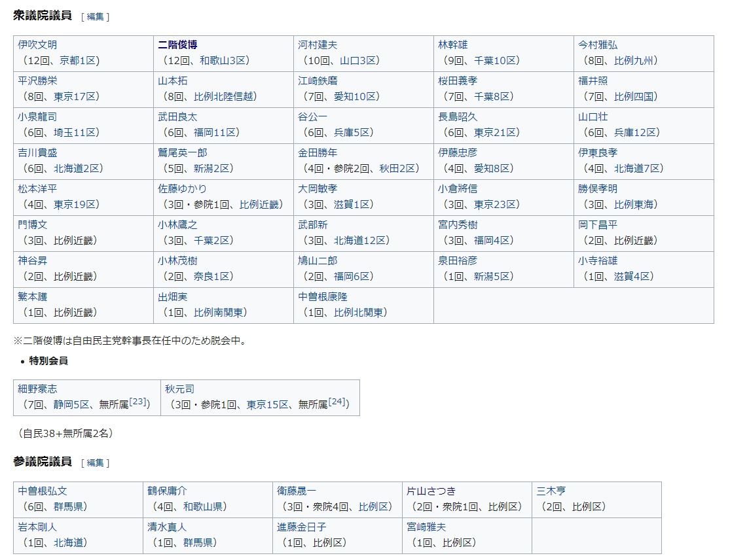The width and height of the screenshot is (730, 560).
Task: Open 泉田裕彦 article link
Action: [x=458, y=260]
